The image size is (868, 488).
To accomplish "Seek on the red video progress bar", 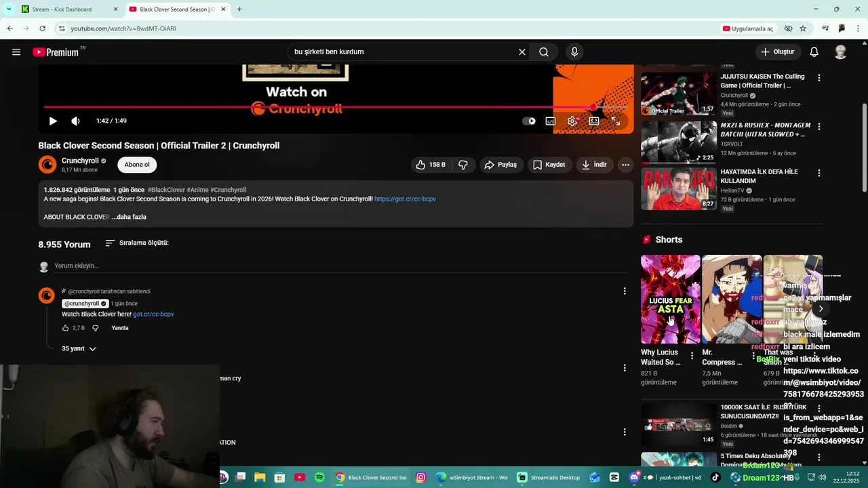I will click(x=336, y=107).
